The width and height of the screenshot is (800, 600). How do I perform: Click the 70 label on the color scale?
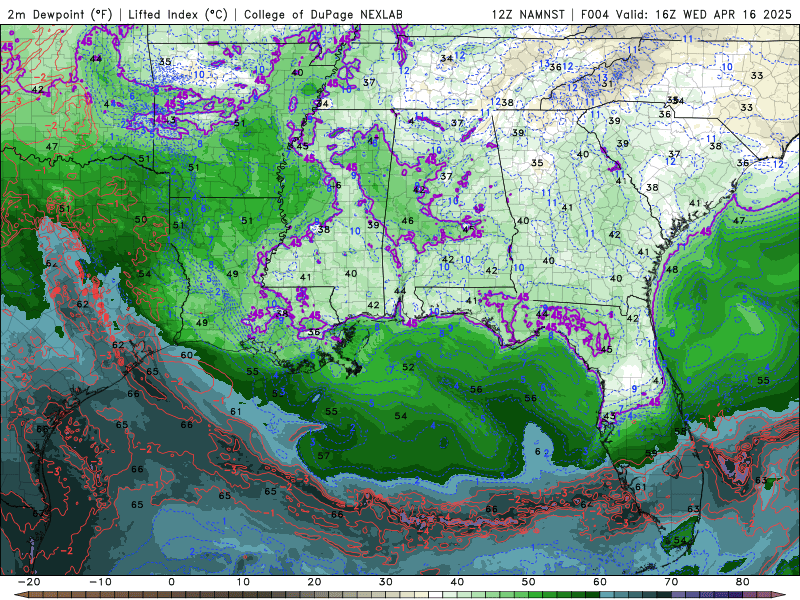tap(671, 582)
